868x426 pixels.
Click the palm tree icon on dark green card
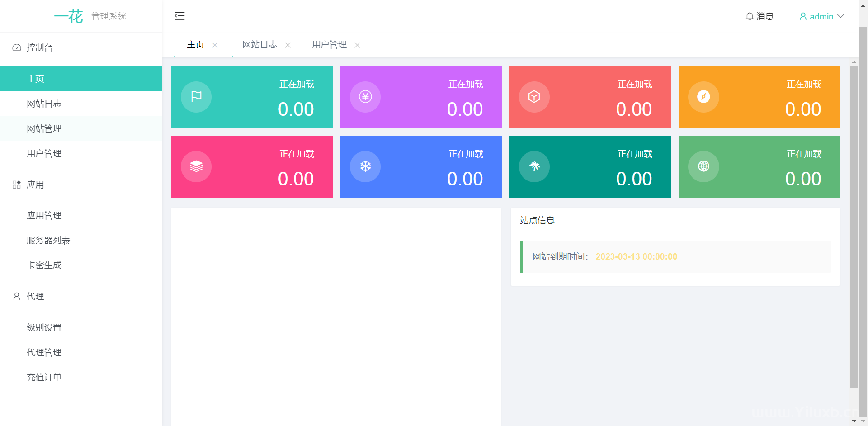[x=534, y=166]
